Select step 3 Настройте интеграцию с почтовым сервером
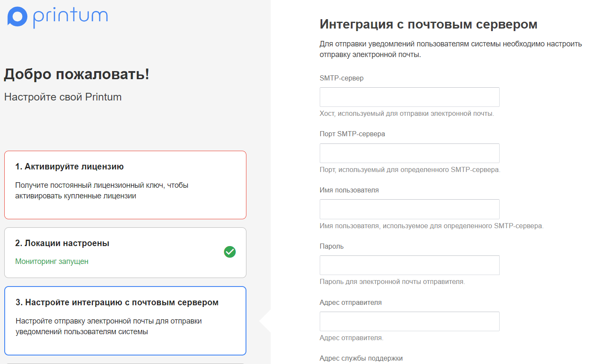Image resolution: width=593 pixels, height=364 pixels. (x=125, y=321)
